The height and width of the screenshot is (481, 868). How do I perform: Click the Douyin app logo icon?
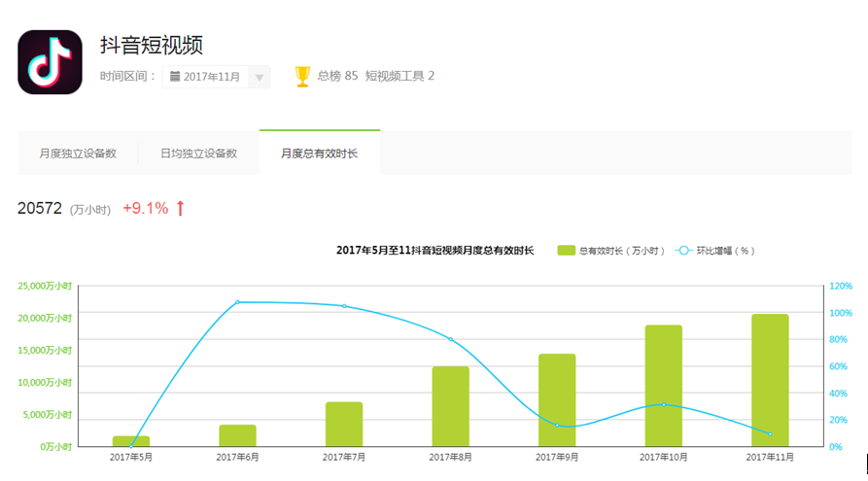tap(50, 62)
